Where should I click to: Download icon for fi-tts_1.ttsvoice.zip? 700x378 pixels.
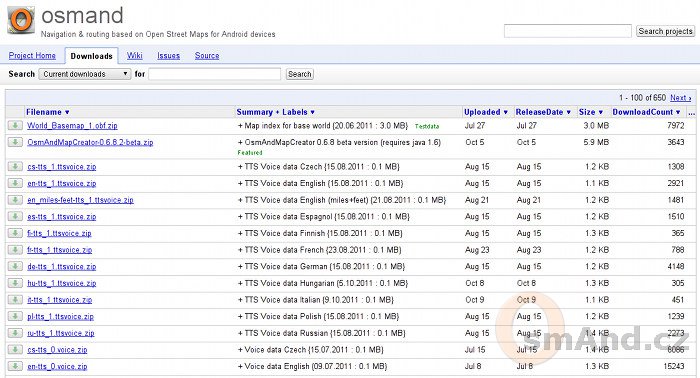pos(15,233)
